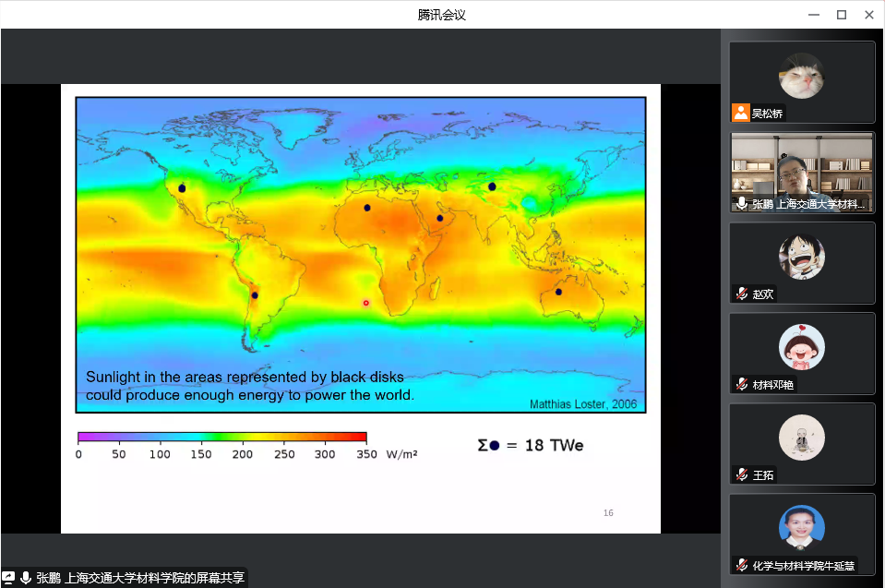The width and height of the screenshot is (885, 588).
Task: Click the microphone icon in the screen sharing label
Action: point(25,578)
